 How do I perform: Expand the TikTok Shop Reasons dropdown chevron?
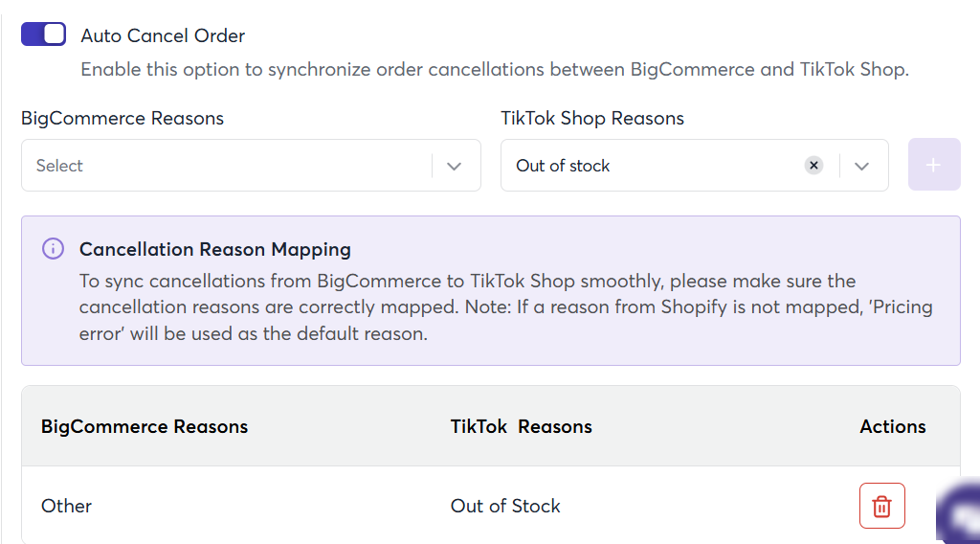pos(862,166)
